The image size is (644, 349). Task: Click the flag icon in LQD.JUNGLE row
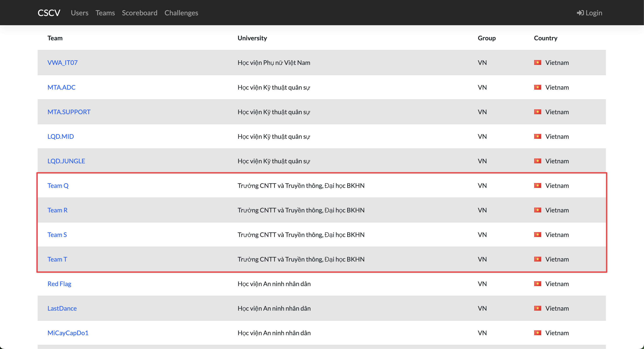pos(537,161)
